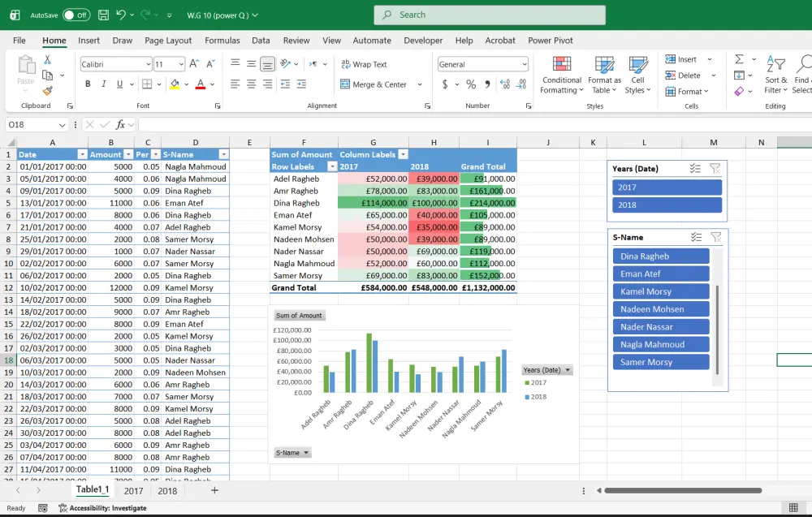Decrease font size with smaller A icon
This screenshot has width=812, height=517.
210,63
